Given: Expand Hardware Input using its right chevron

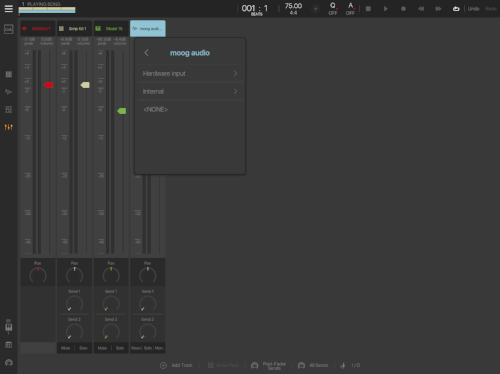Looking at the screenshot, I should click(235, 73).
